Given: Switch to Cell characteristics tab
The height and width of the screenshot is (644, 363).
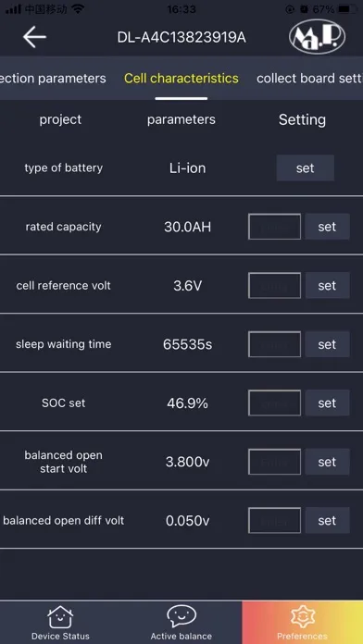Looking at the screenshot, I should pyautogui.click(x=181, y=79).
